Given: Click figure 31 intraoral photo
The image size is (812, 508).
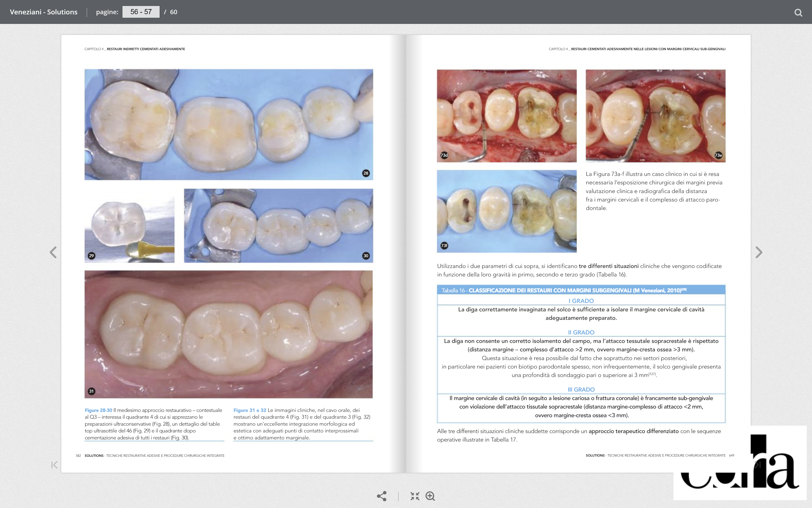Looking at the screenshot, I should click(x=229, y=334).
